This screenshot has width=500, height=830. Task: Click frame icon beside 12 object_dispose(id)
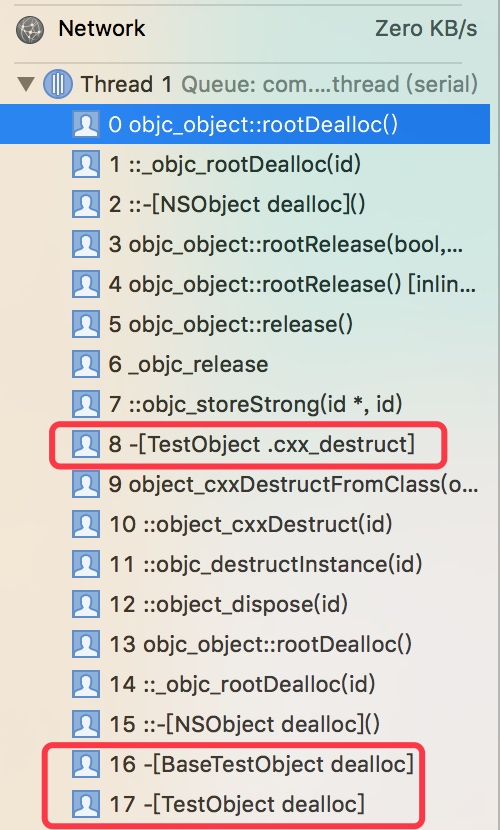pyautogui.click(x=85, y=604)
